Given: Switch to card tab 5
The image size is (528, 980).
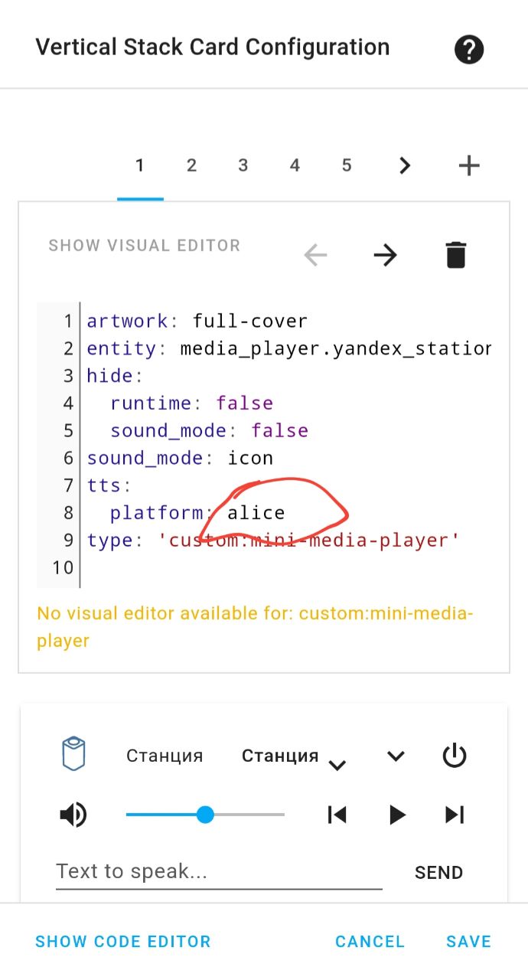Looking at the screenshot, I should (x=347, y=165).
